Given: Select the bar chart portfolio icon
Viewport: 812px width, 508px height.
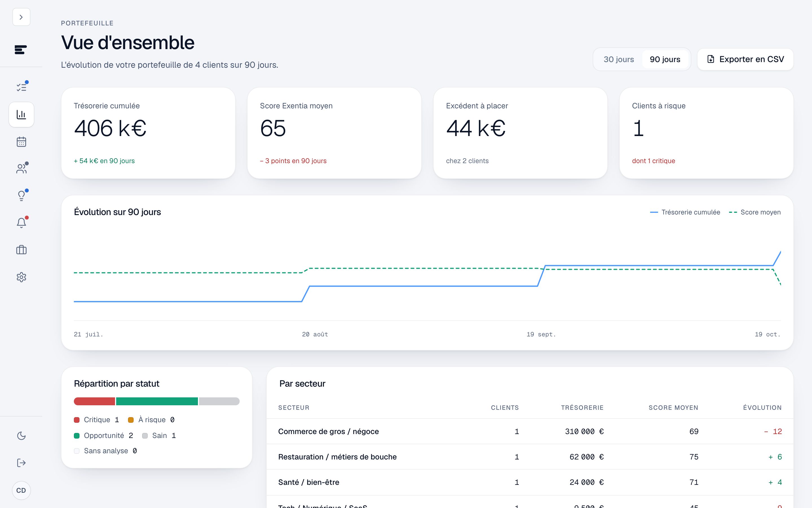Looking at the screenshot, I should (21, 115).
